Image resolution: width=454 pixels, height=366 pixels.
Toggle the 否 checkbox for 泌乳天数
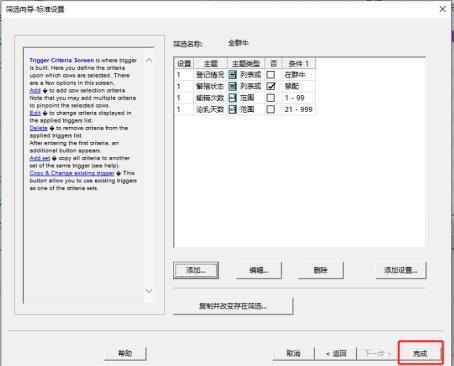[271, 109]
